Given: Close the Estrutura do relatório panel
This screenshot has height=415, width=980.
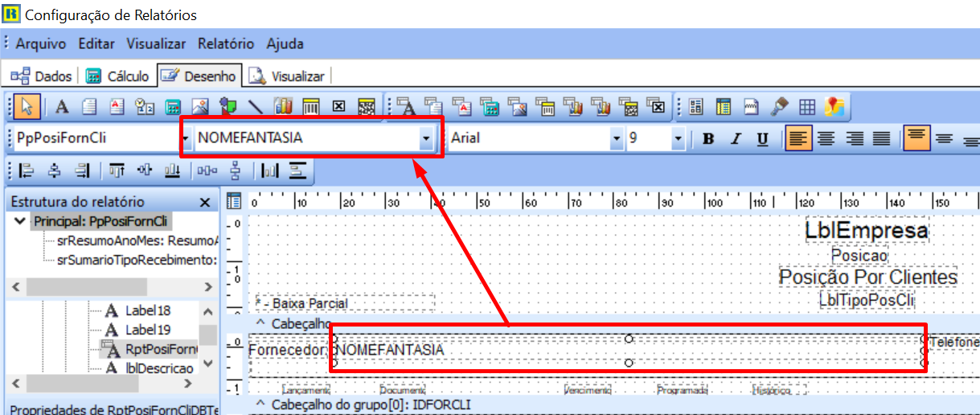Looking at the screenshot, I should click(x=204, y=202).
